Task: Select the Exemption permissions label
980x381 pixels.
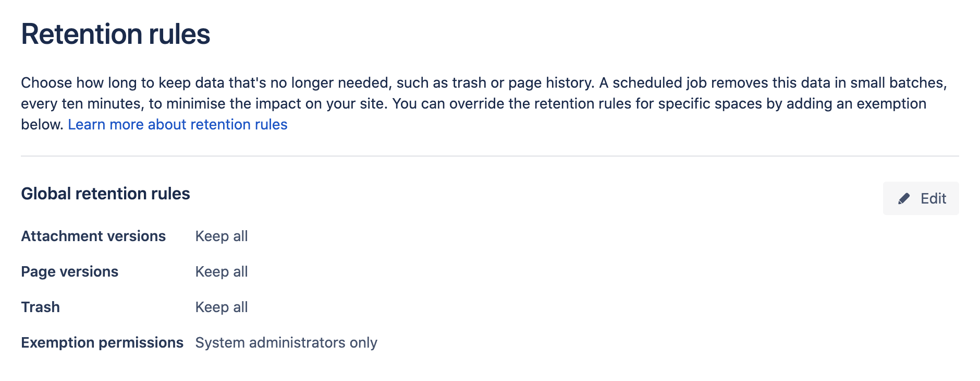Action: click(x=102, y=342)
